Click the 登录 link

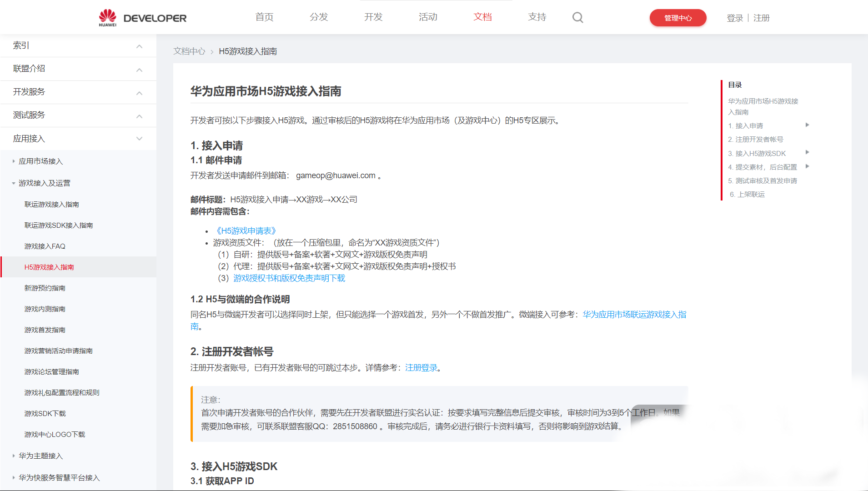click(735, 18)
